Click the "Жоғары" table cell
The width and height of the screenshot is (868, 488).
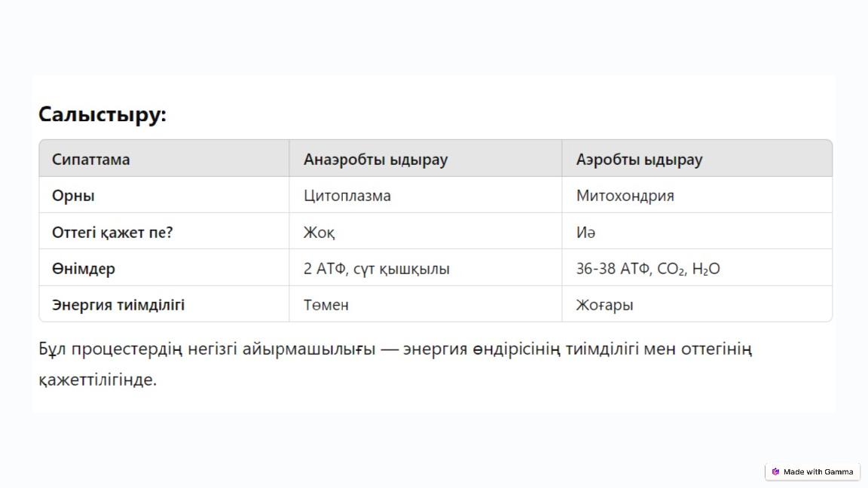click(x=604, y=305)
